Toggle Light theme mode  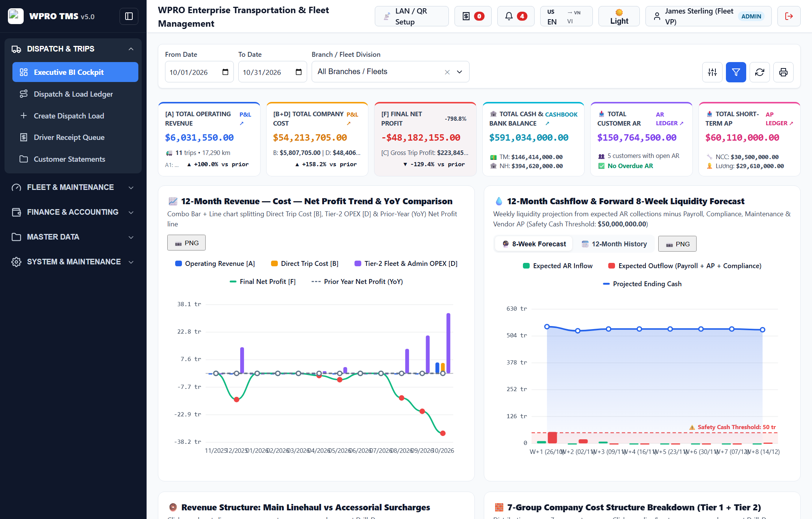coord(619,16)
